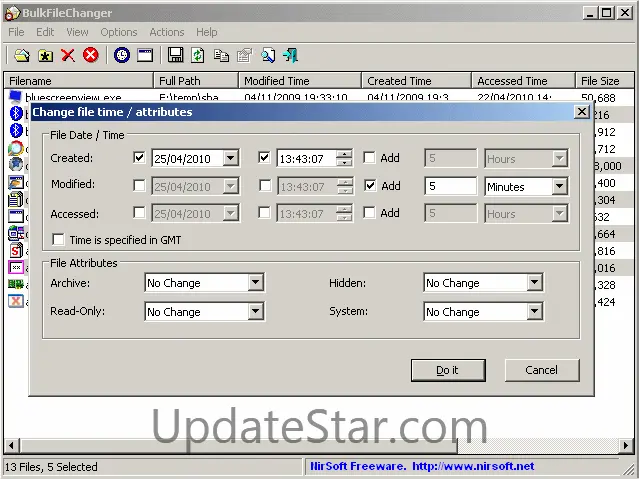Click the floppy disk save icon

coord(176,55)
